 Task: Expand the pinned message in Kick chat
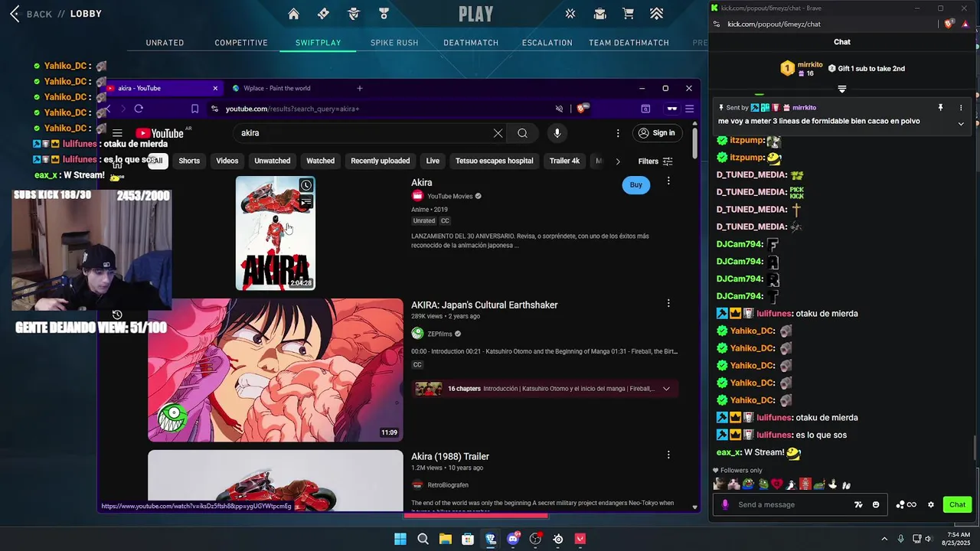point(961,123)
